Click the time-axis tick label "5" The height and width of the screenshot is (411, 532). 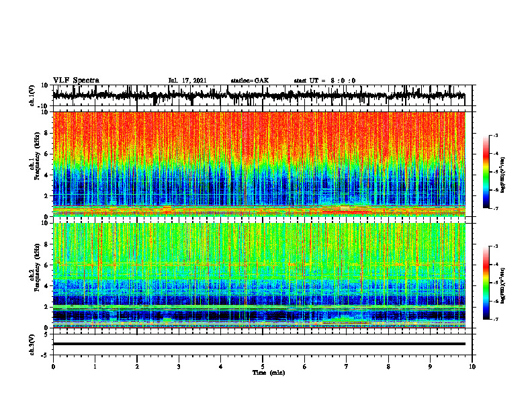pos(263,367)
